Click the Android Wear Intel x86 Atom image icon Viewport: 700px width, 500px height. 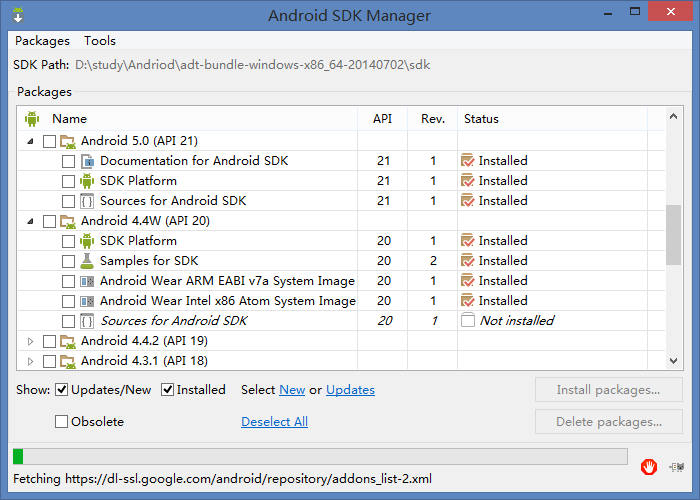[x=87, y=301]
